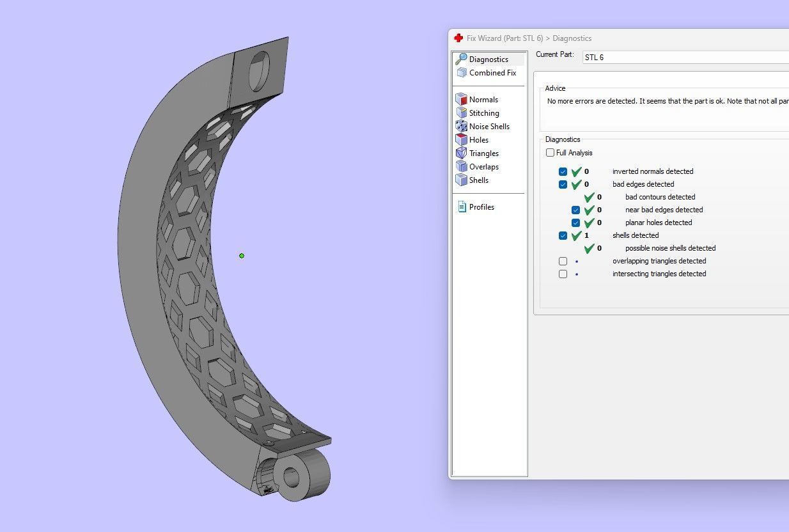Click the Triangles cube icon
The width and height of the screenshot is (789, 532).
pyautogui.click(x=461, y=153)
